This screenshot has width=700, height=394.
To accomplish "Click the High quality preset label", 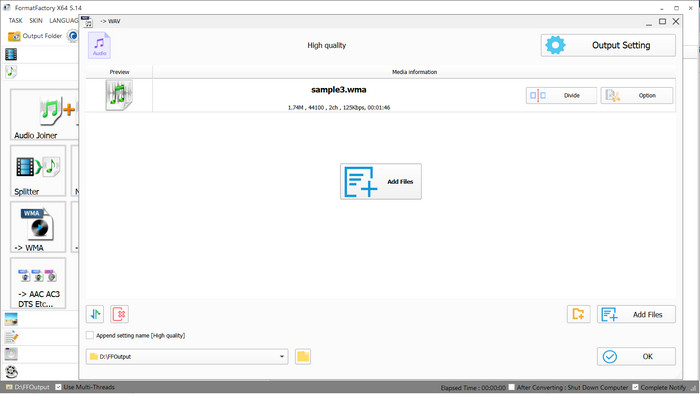I will click(x=326, y=46).
